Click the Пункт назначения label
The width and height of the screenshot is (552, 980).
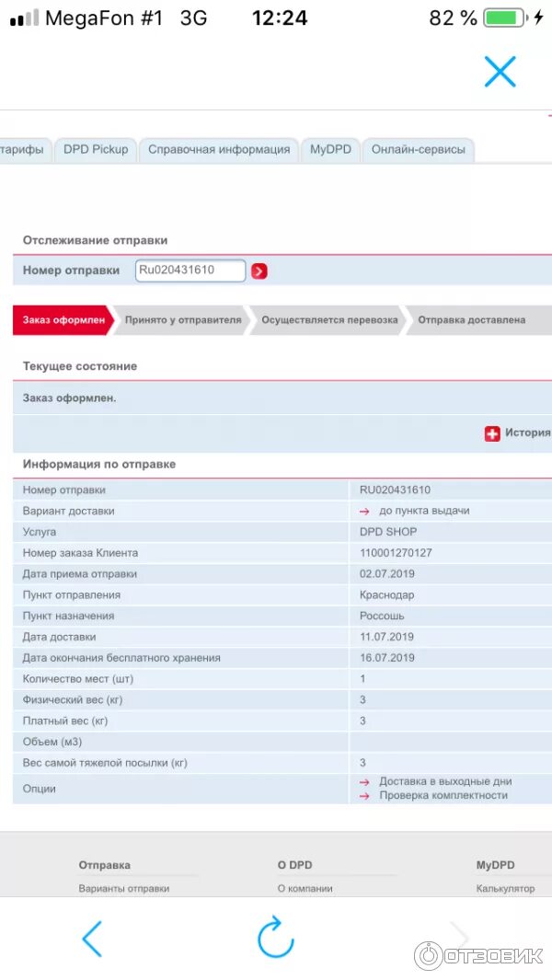pos(69,616)
